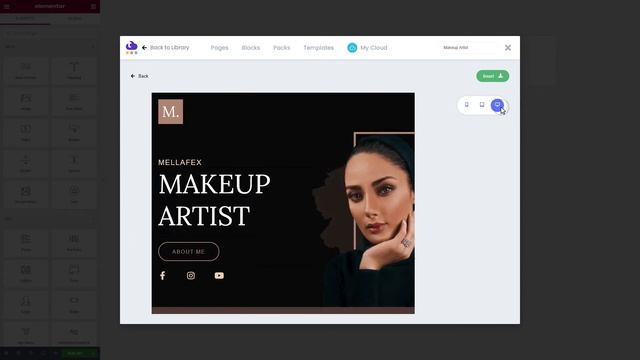This screenshot has height=360, width=640.
Task: Select the Templates tab
Action: coord(318,48)
